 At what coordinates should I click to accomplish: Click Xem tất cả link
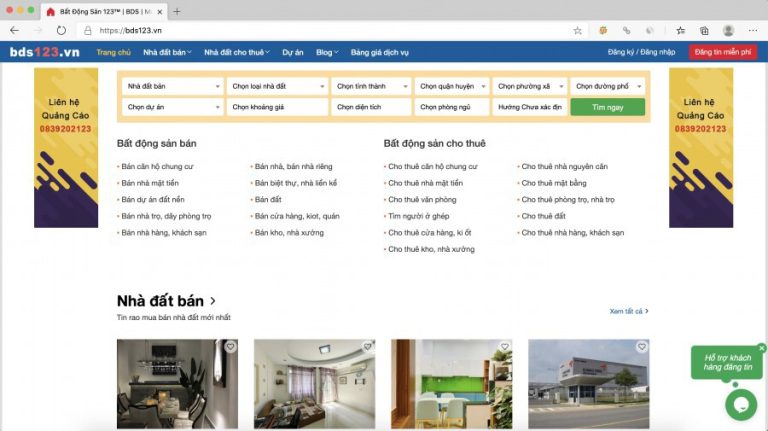pyautogui.click(x=629, y=311)
